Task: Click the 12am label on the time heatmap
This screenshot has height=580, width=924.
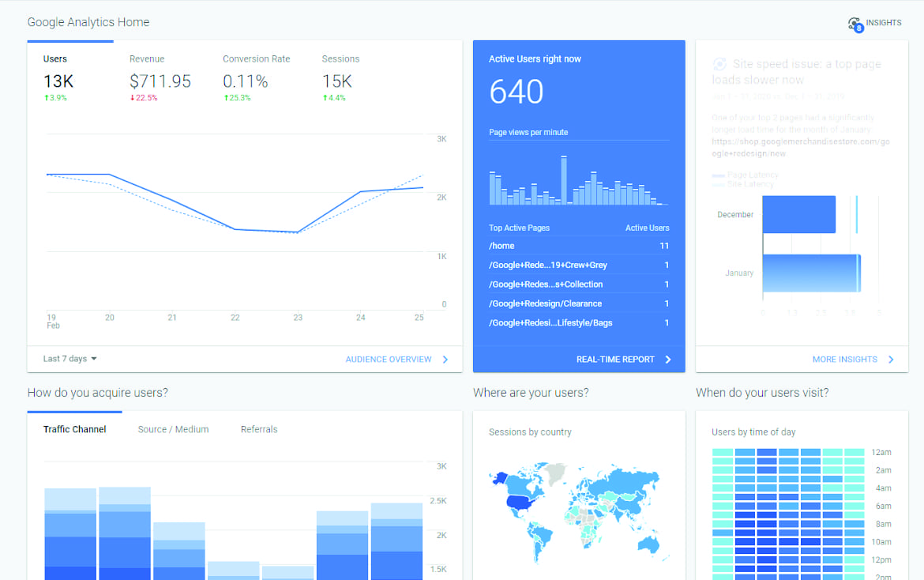Action: [x=881, y=452]
